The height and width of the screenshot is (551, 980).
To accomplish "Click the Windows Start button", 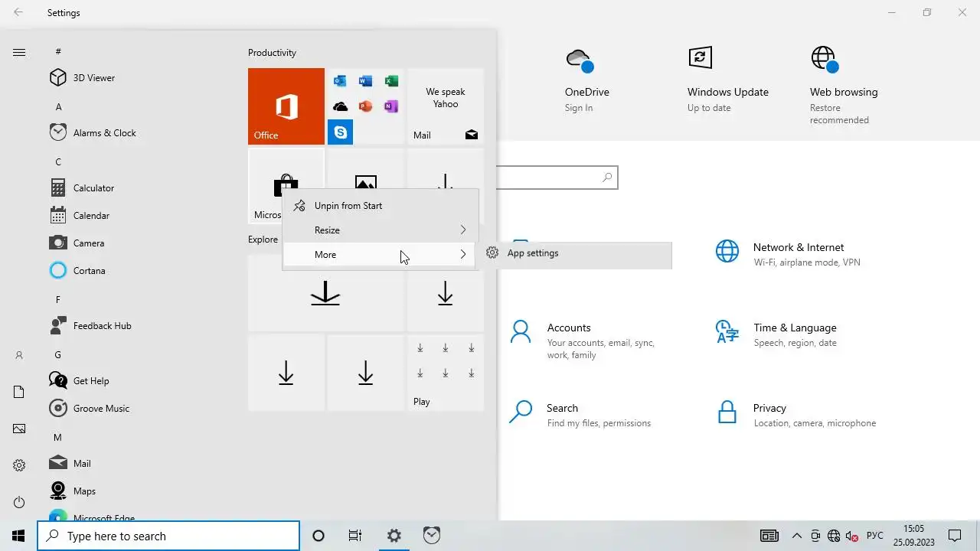I will (18, 536).
